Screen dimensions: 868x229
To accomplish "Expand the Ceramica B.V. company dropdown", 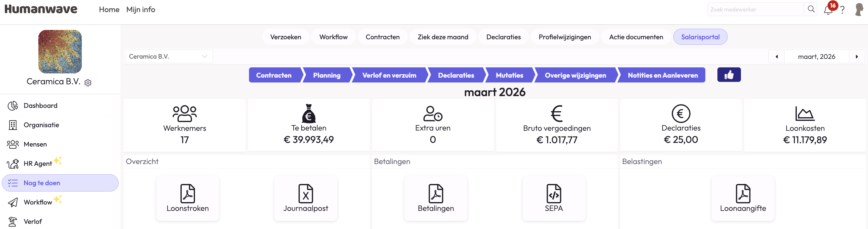I will (x=168, y=57).
